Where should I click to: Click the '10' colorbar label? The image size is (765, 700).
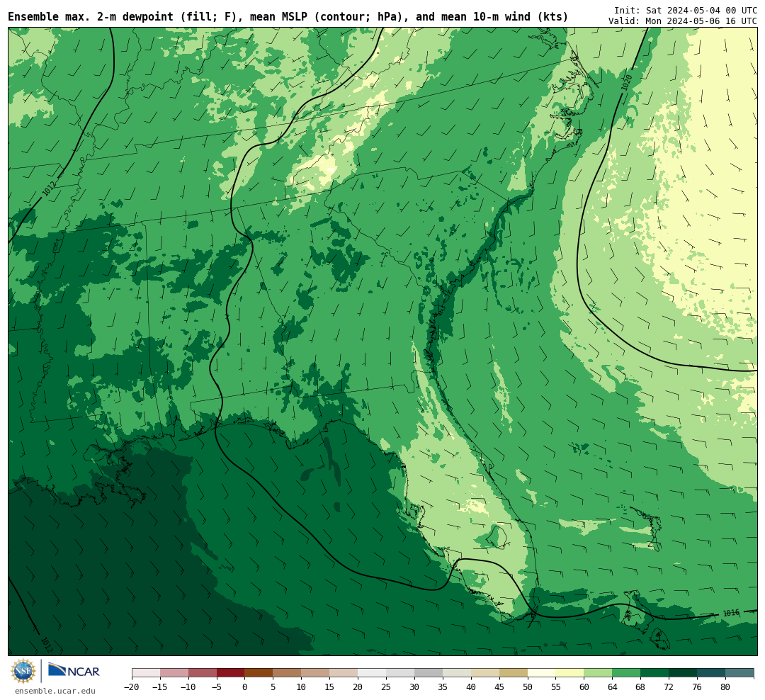tap(302, 687)
